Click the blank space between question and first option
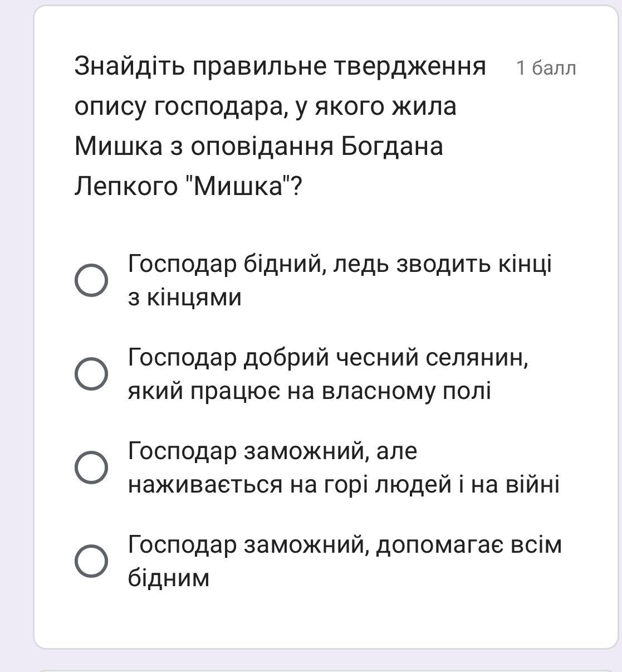The width and height of the screenshot is (622, 672). click(x=326, y=226)
